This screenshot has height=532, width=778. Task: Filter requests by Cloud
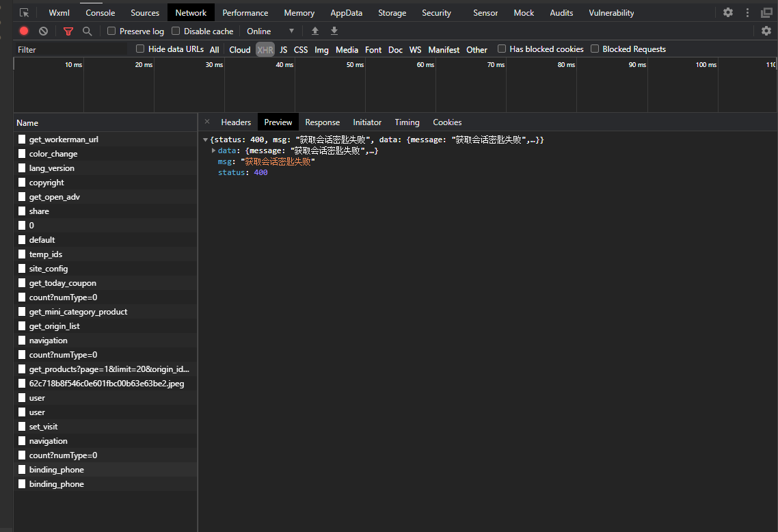[x=240, y=50]
